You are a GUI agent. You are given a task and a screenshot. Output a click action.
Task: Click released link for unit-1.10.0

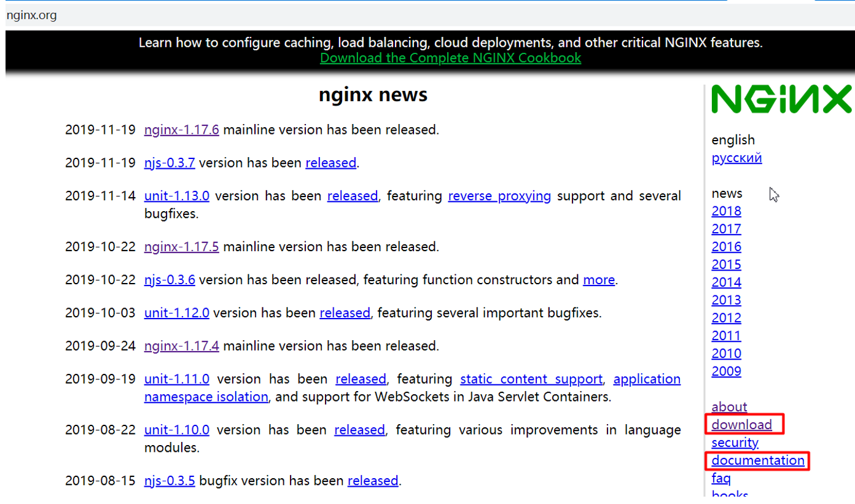click(359, 430)
